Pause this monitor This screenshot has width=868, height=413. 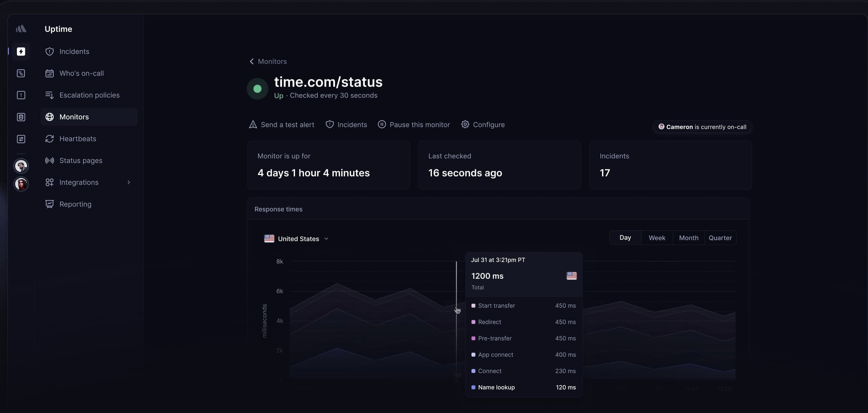(x=414, y=125)
